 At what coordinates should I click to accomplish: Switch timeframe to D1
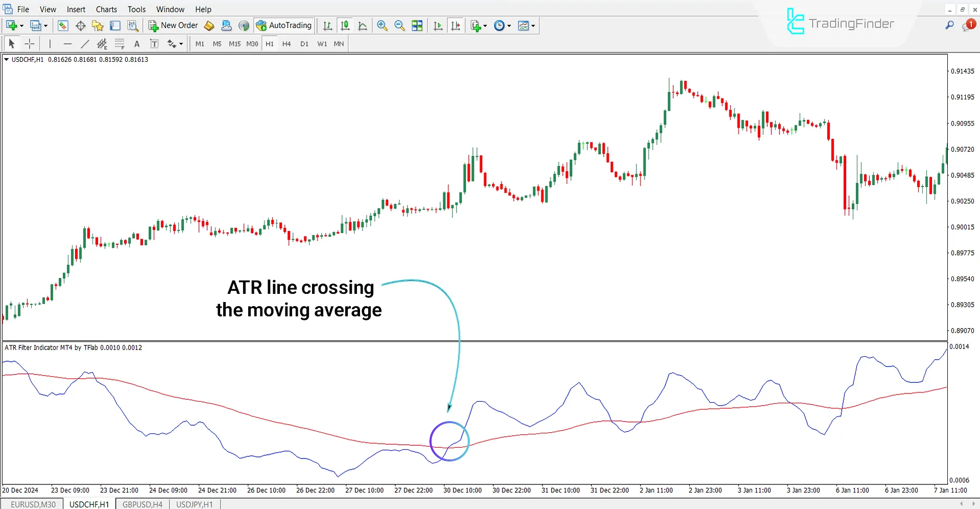pyautogui.click(x=304, y=43)
